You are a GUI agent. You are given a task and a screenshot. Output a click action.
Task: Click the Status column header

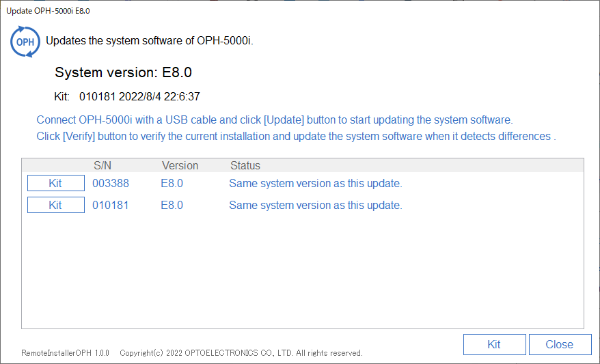click(x=245, y=165)
